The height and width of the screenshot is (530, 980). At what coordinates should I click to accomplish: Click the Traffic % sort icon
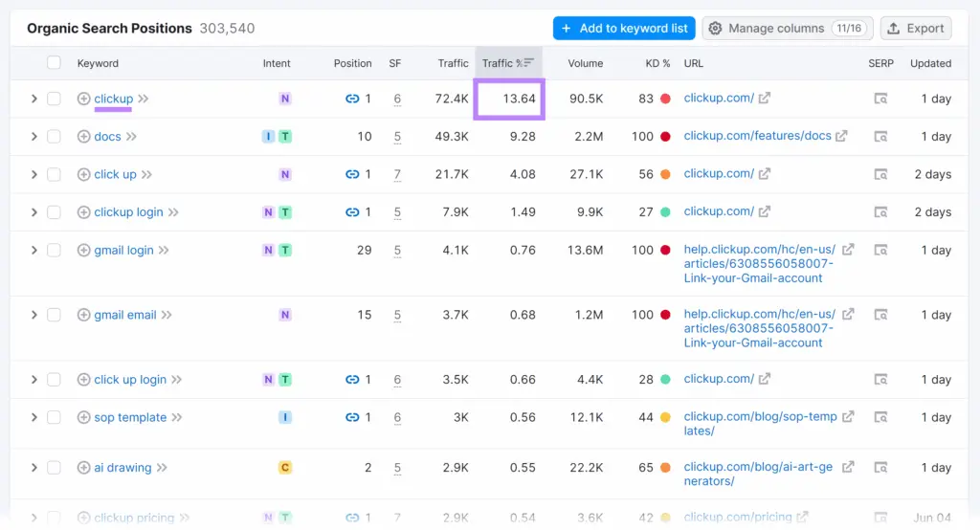pyautogui.click(x=528, y=62)
